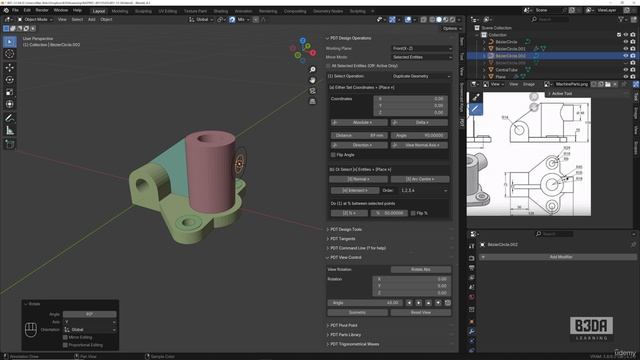Enable Mirror Editing checkbox in Rotate panel

[x=65, y=338]
